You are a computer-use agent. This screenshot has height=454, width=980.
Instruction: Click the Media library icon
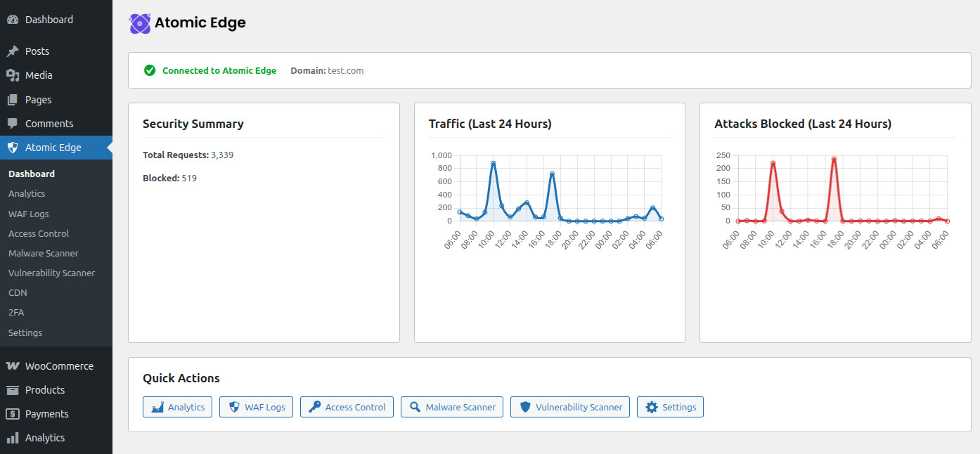click(x=13, y=75)
